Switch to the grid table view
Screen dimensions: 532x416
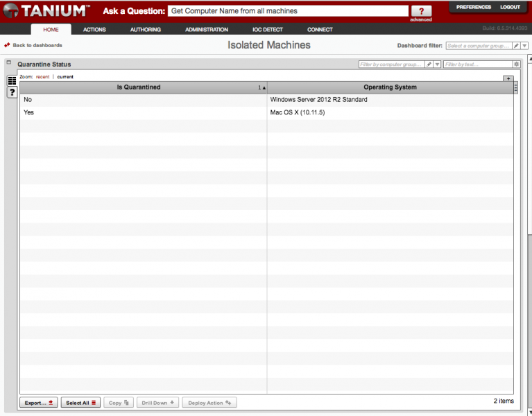click(x=12, y=80)
